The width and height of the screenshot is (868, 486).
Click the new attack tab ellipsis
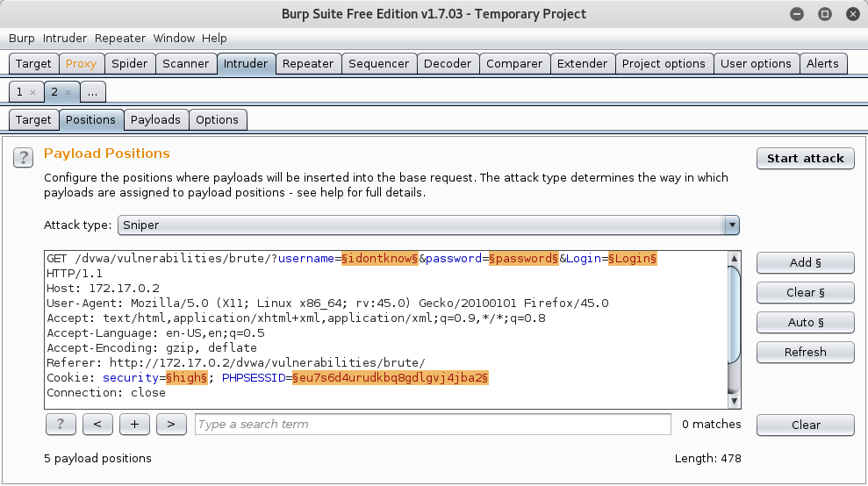click(x=92, y=92)
